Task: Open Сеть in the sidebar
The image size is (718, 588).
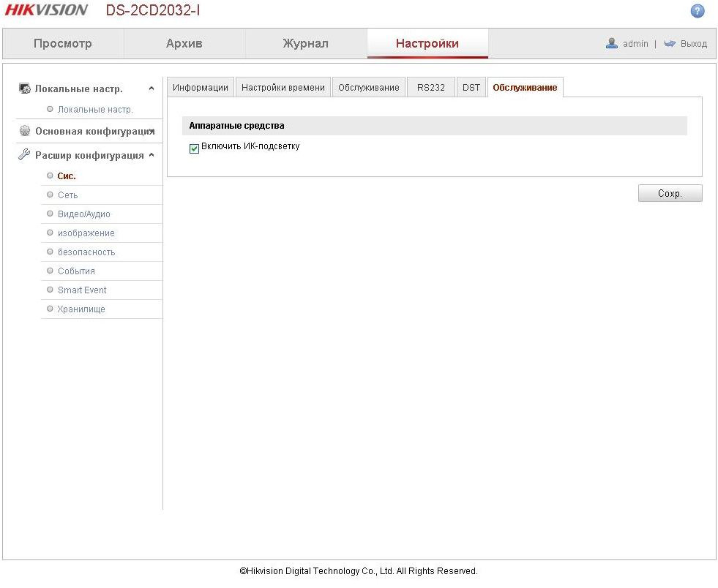Action: point(67,195)
